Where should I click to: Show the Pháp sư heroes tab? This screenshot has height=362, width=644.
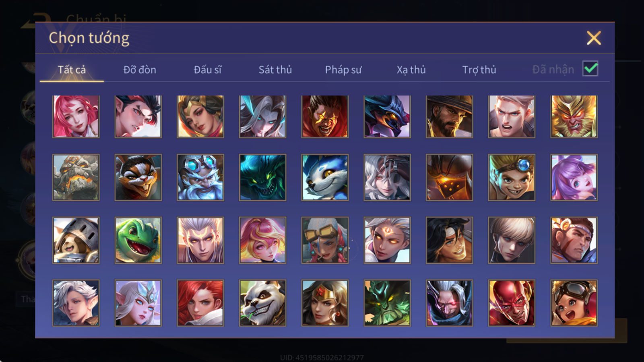[343, 70]
